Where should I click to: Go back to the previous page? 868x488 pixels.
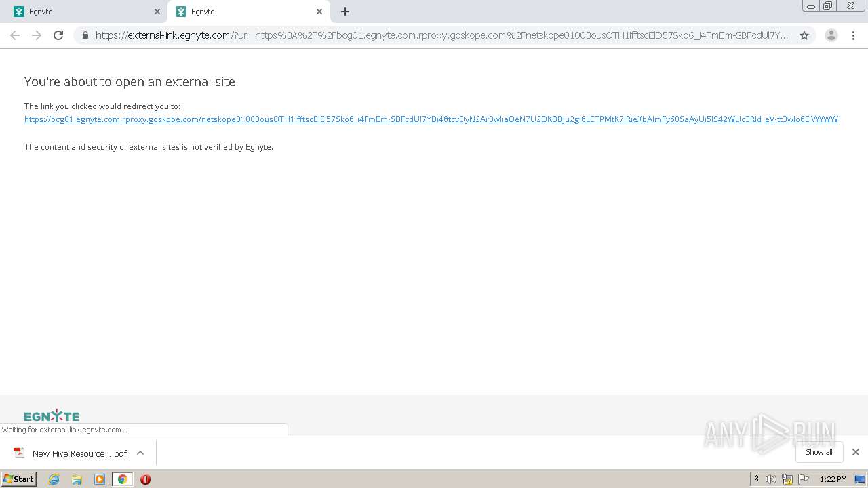click(x=15, y=35)
